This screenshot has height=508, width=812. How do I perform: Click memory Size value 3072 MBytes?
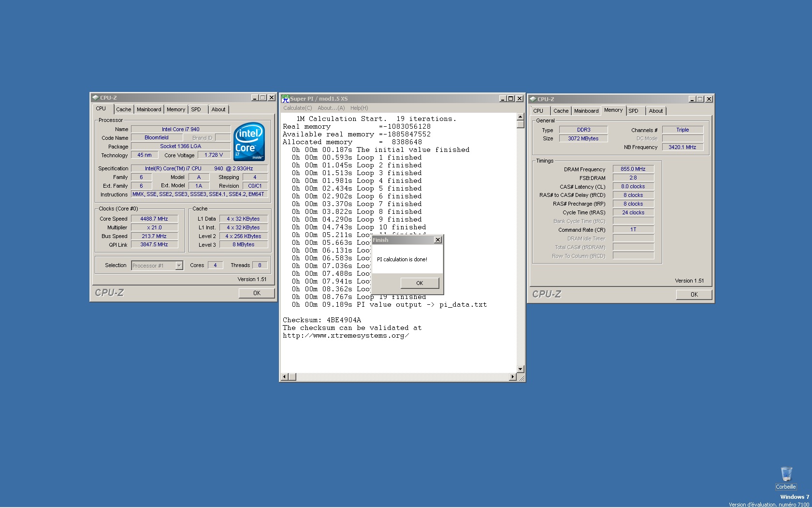(x=583, y=138)
